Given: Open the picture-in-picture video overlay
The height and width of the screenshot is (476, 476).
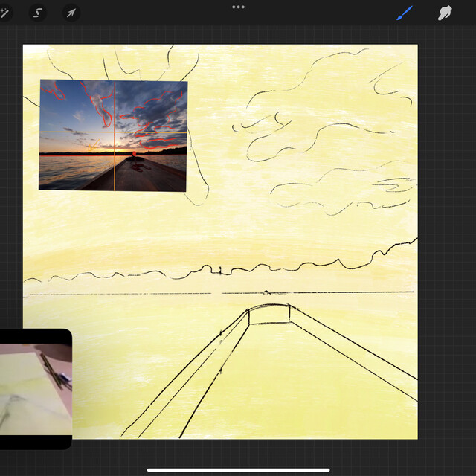Looking at the screenshot, I should tap(36, 389).
